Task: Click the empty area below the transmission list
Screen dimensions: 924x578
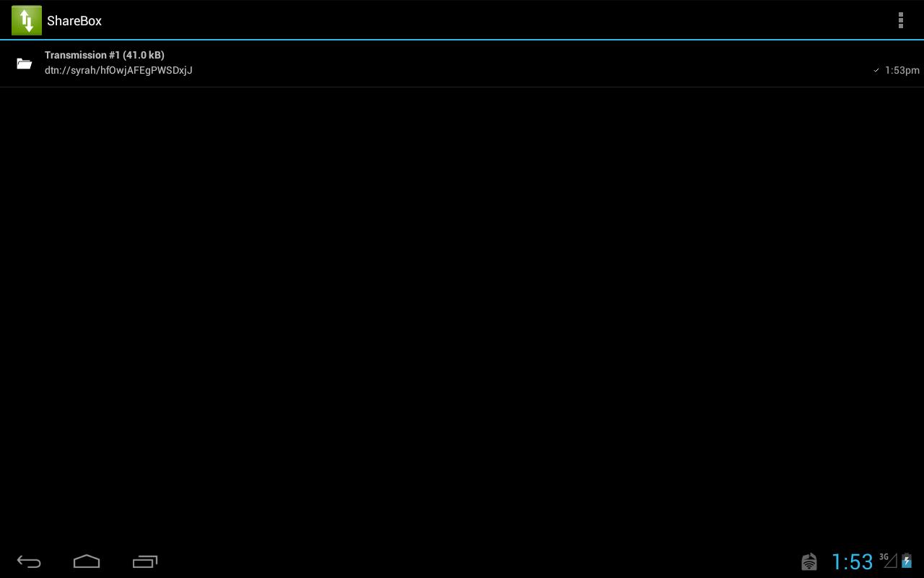Action: (x=462, y=311)
